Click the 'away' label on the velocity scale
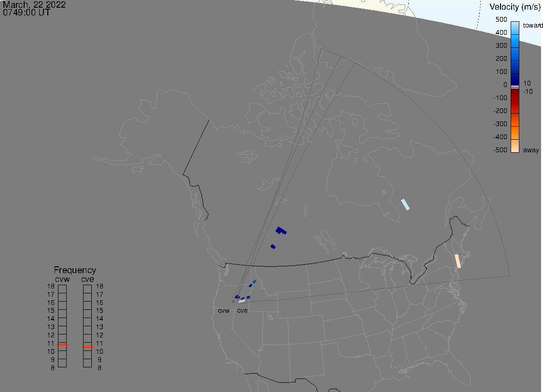 click(531, 150)
